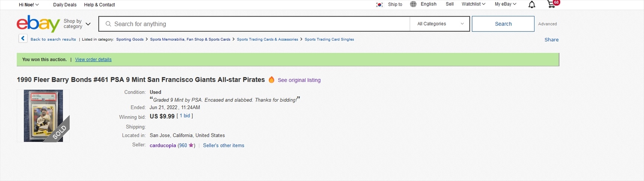Click the sold Barry Bonds card thumbnail
Viewport: 644px width, 181px height.
[x=43, y=116]
